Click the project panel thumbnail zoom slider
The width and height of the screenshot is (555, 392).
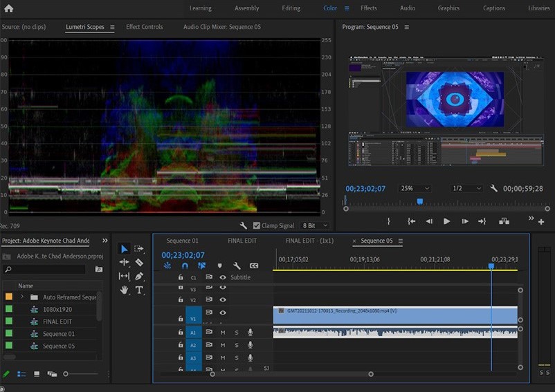coord(66,374)
